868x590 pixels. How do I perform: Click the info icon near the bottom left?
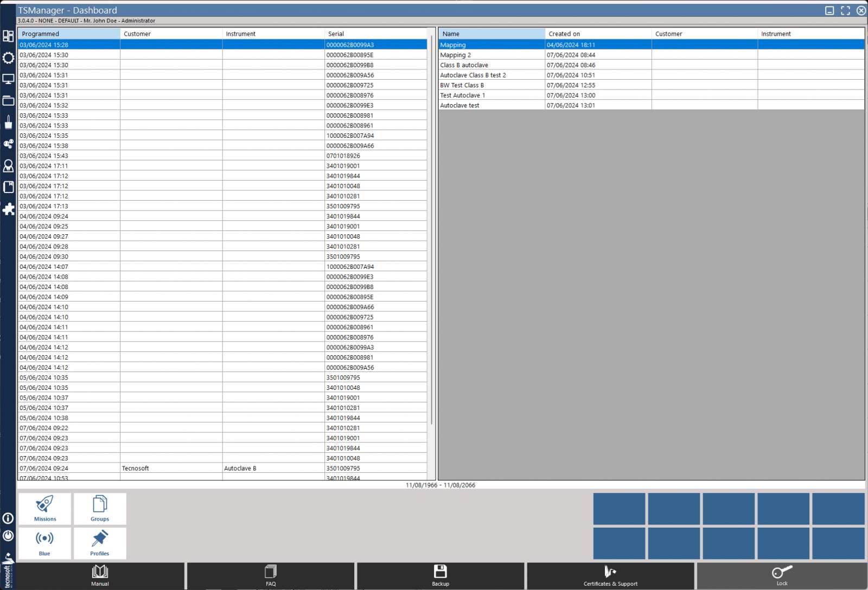(x=8, y=519)
